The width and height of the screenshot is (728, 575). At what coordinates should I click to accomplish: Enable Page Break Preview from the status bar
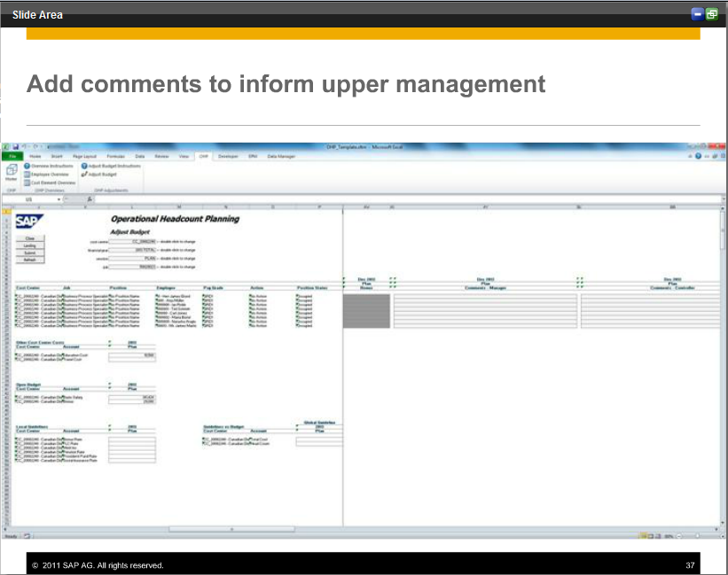(x=657, y=535)
